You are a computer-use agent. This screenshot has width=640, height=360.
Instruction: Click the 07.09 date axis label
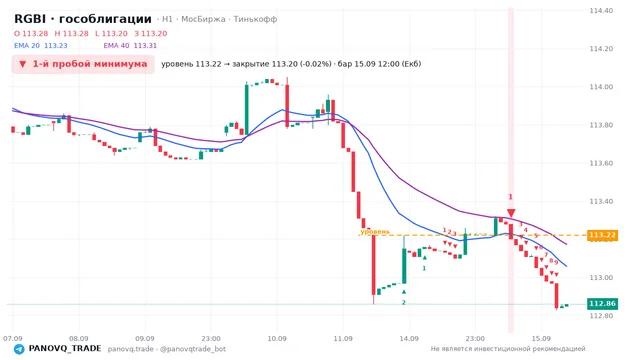tap(13, 339)
